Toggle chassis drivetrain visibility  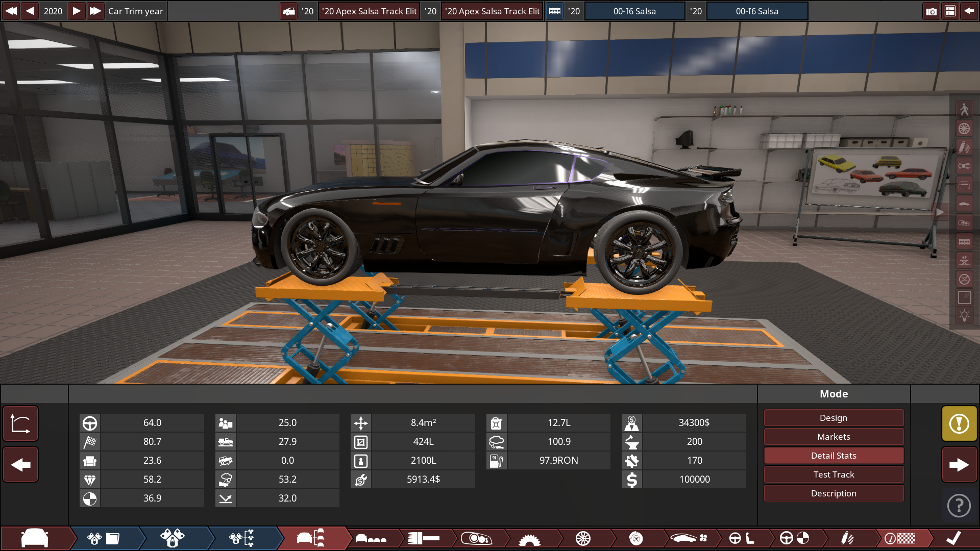(x=964, y=166)
